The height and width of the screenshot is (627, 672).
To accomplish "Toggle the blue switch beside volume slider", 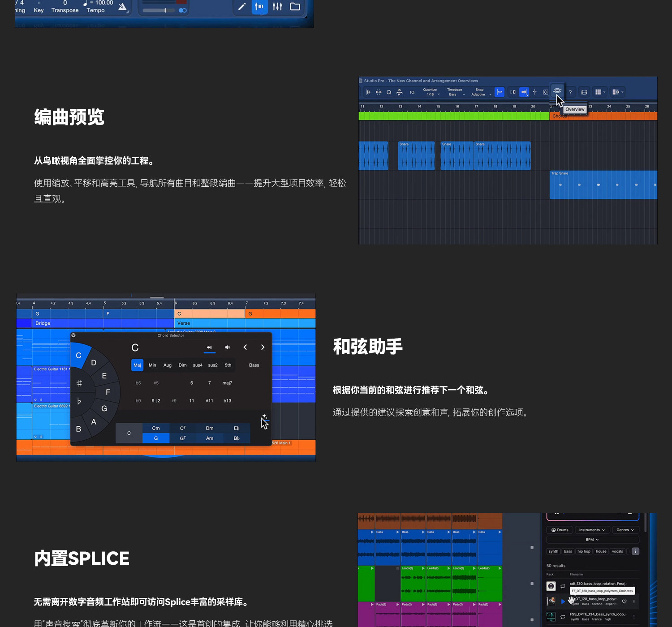I will [x=182, y=10].
